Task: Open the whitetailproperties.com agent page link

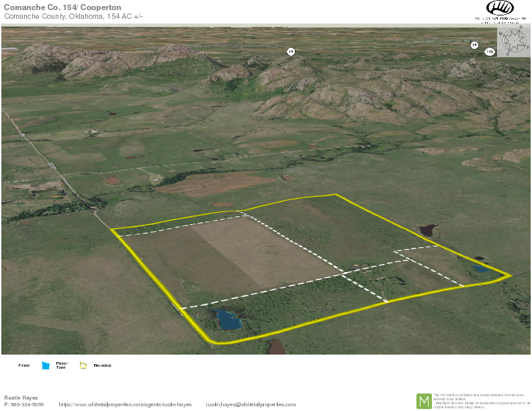Action: 125,404
